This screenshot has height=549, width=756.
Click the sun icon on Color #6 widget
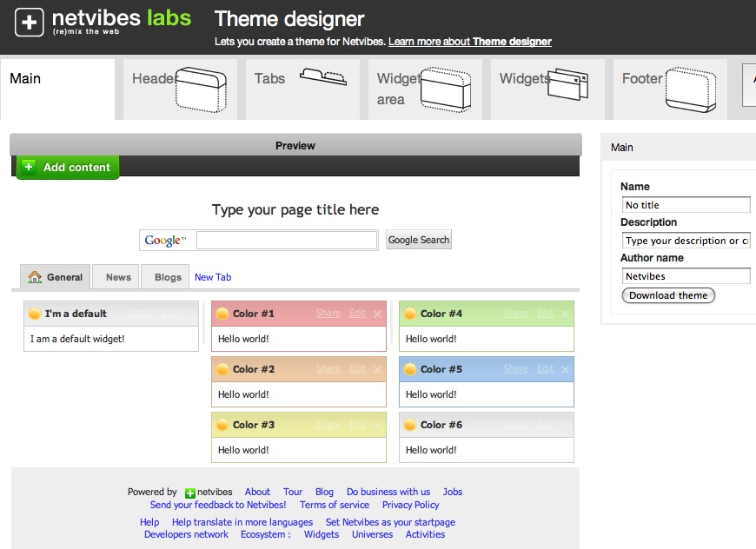pos(410,425)
